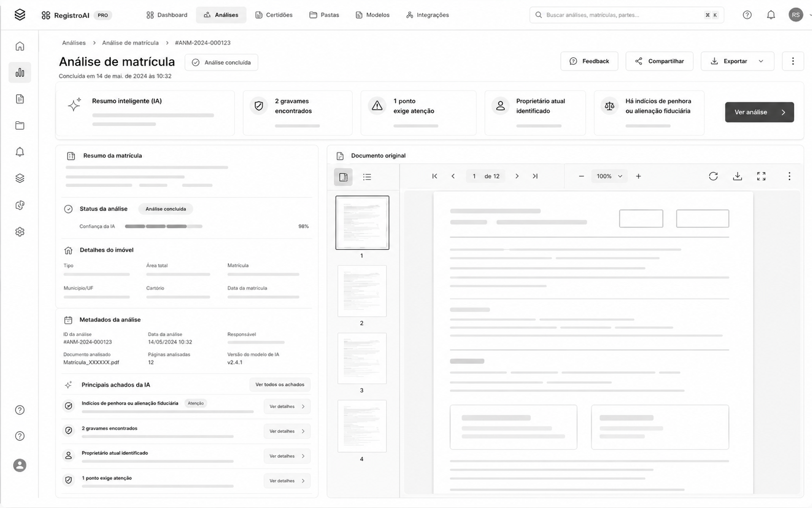Click the Confiança da IA progress bar
This screenshot has height=508, width=812.
(x=164, y=226)
